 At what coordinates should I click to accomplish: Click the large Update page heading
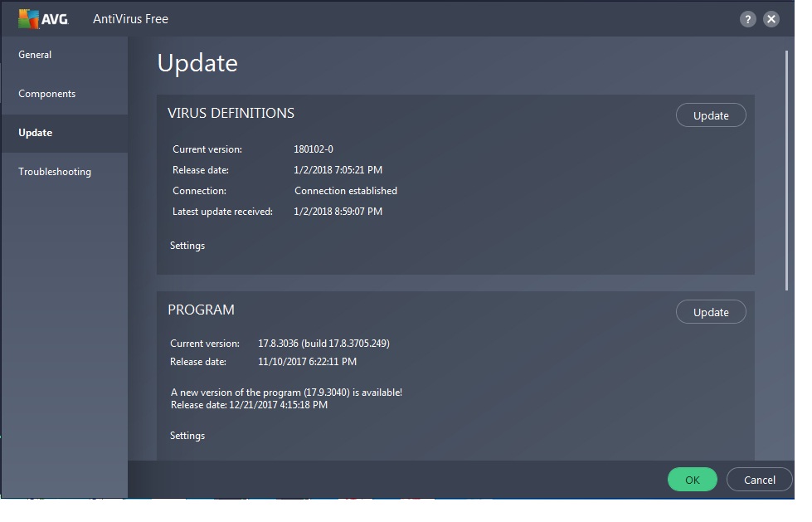click(197, 63)
